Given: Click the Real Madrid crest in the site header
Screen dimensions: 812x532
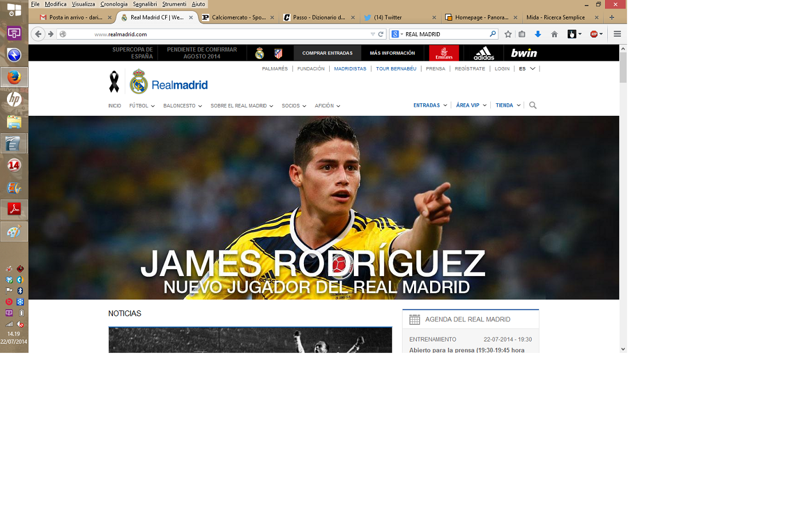Looking at the screenshot, I should tap(138, 83).
